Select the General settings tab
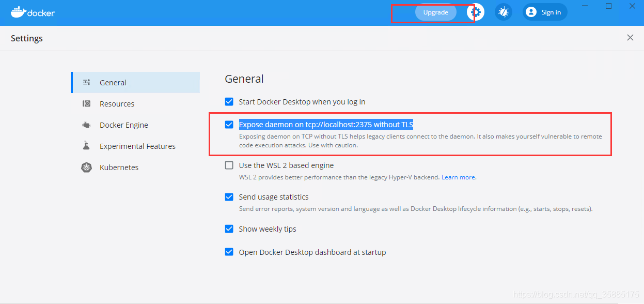The height and width of the screenshot is (304, 644). pos(135,83)
